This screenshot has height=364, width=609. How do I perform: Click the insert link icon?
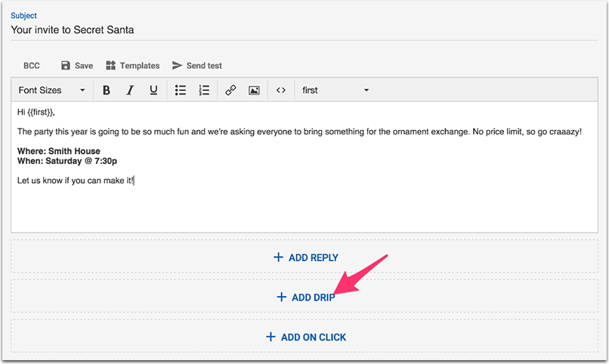coord(231,90)
